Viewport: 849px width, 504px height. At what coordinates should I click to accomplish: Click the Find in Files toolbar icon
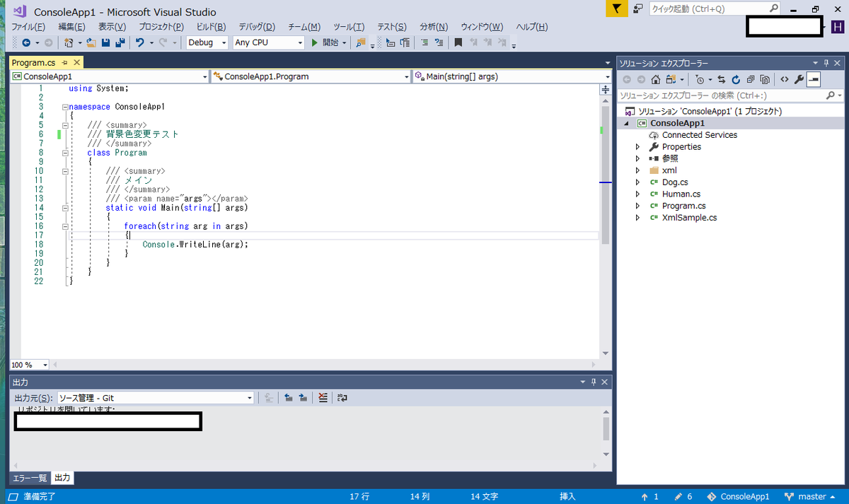click(x=361, y=42)
